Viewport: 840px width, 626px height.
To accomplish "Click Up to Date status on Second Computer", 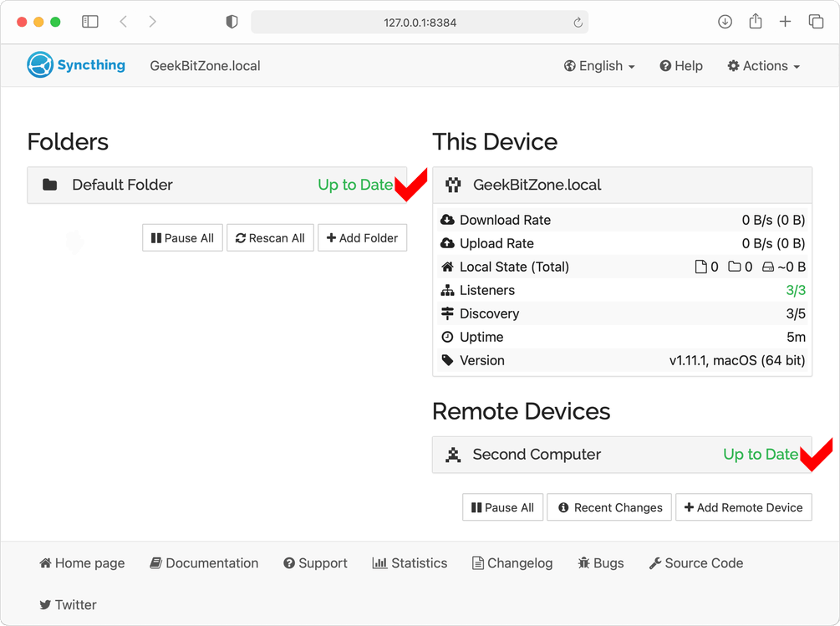I will [x=761, y=455].
